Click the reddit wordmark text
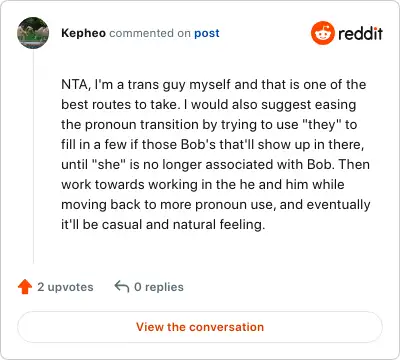 [x=360, y=33]
